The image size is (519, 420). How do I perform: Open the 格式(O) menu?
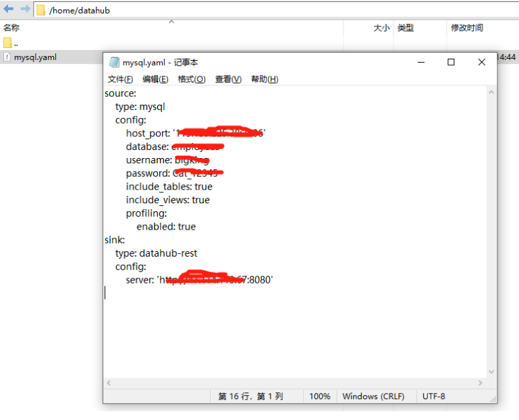tap(191, 79)
